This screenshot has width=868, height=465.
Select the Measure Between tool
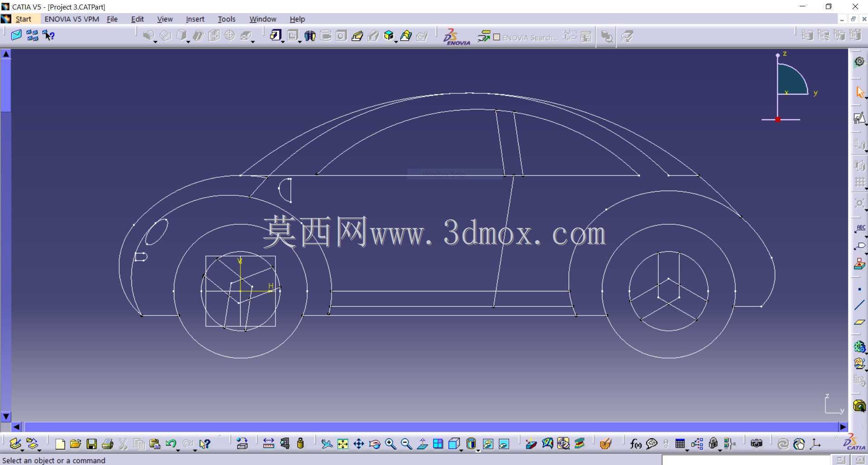click(268, 444)
